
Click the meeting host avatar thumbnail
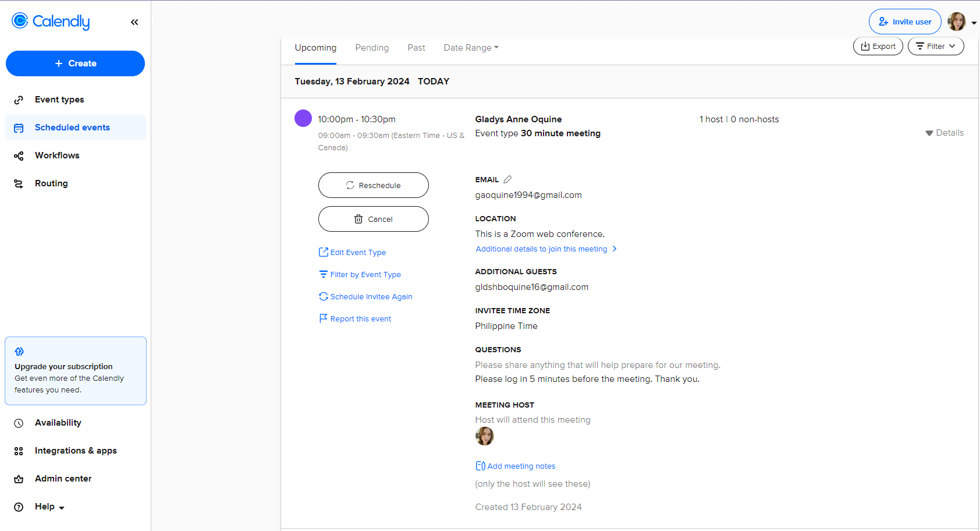click(484, 436)
